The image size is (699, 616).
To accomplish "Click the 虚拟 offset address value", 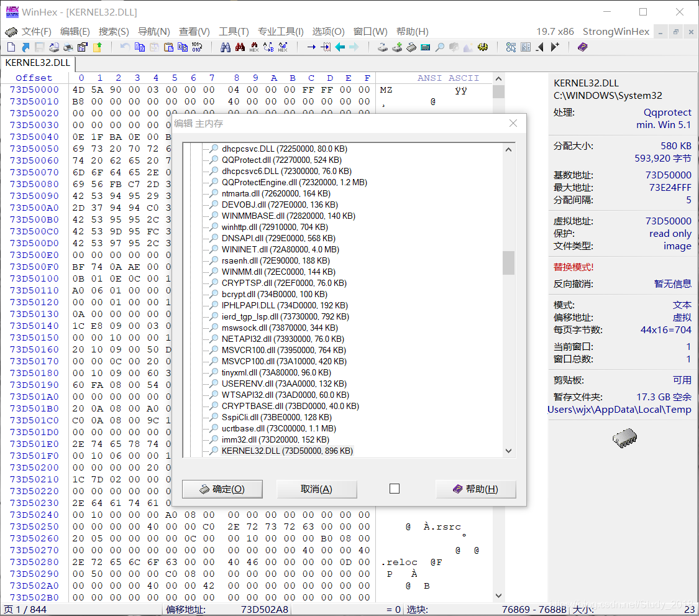I will [x=682, y=317].
